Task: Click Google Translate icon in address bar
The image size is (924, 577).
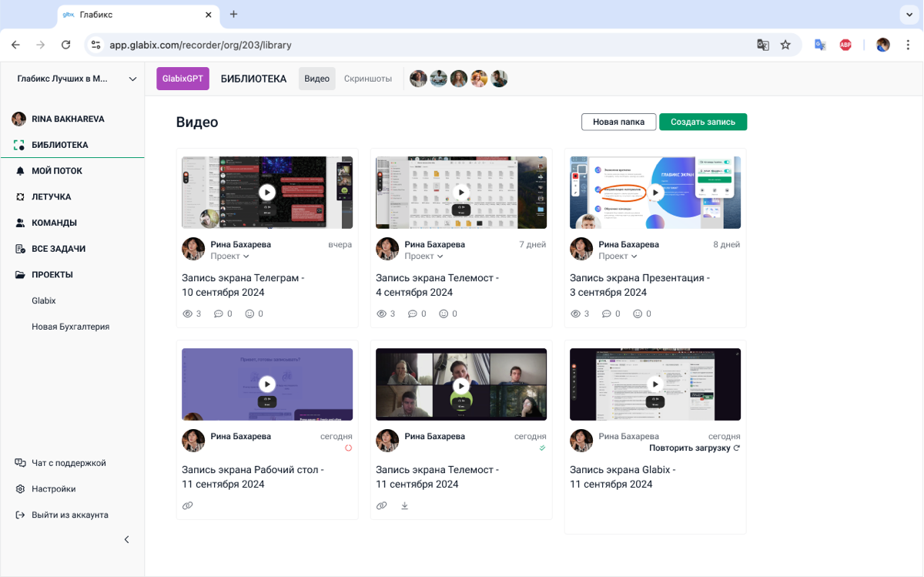Action: [763, 45]
